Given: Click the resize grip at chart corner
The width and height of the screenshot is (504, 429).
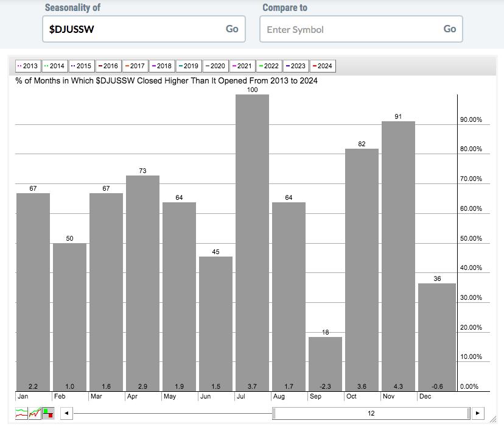Looking at the screenshot, I should (492, 419).
